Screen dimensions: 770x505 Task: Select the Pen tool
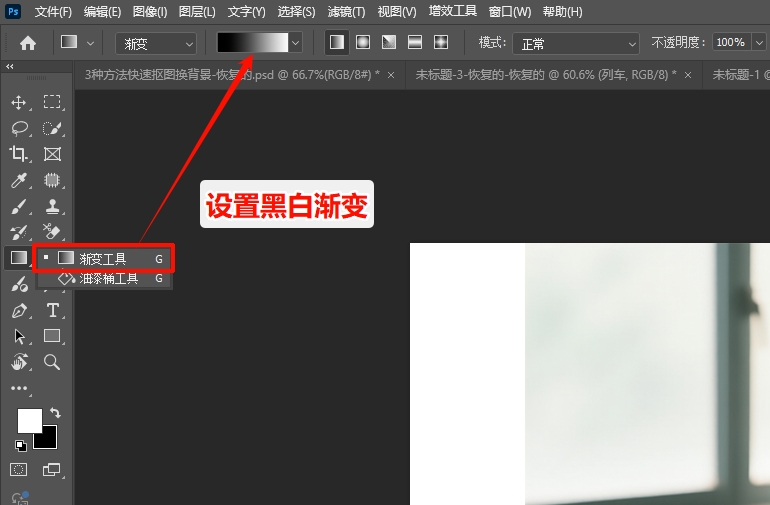click(x=19, y=310)
